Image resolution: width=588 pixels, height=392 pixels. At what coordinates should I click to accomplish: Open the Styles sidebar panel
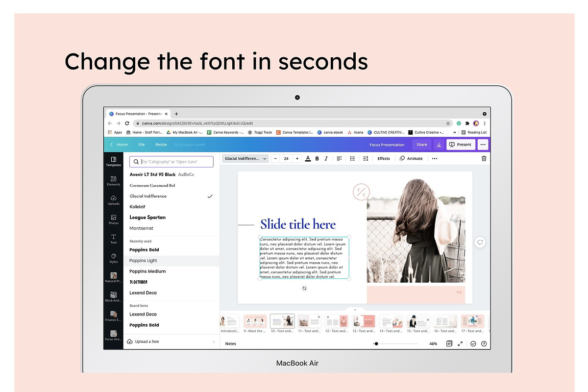(113, 258)
